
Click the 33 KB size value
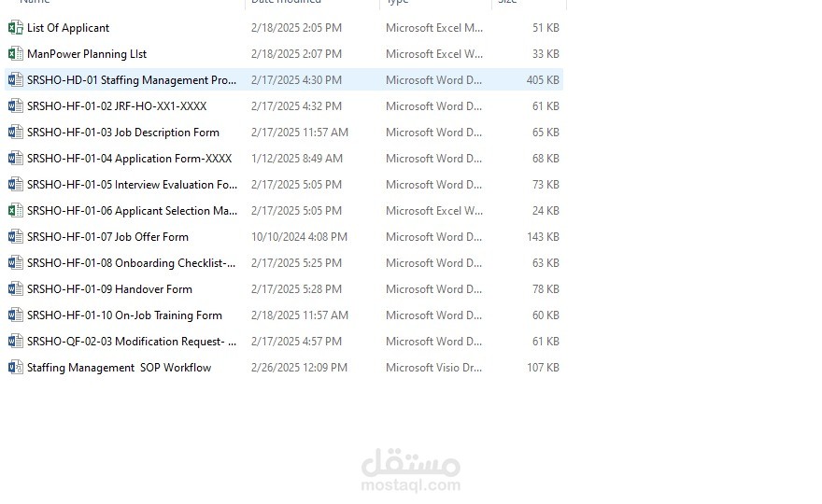[546, 54]
